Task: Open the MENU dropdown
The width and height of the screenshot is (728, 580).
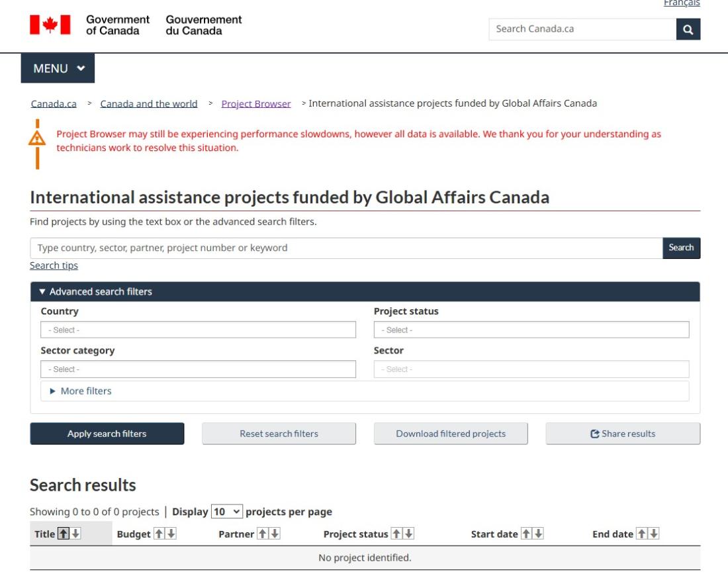Action: pyautogui.click(x=58, y=68)
